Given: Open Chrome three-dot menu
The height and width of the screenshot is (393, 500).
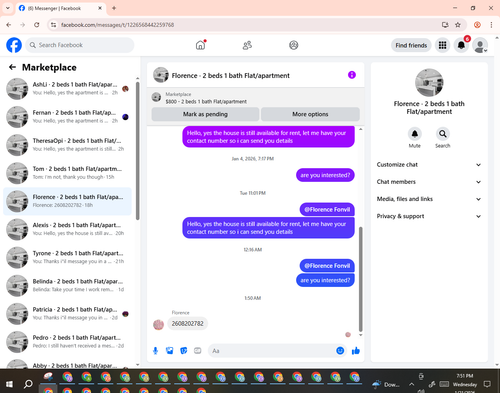Looking at the screenshot, I should (x=491, y=25).
